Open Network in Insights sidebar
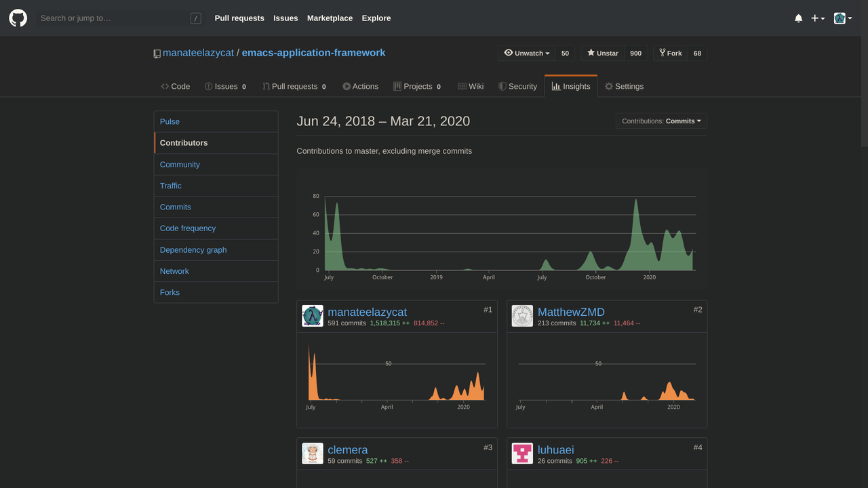The height and width of the screenshot is (488, 868). pyautogui.click(x=216, y=271)
